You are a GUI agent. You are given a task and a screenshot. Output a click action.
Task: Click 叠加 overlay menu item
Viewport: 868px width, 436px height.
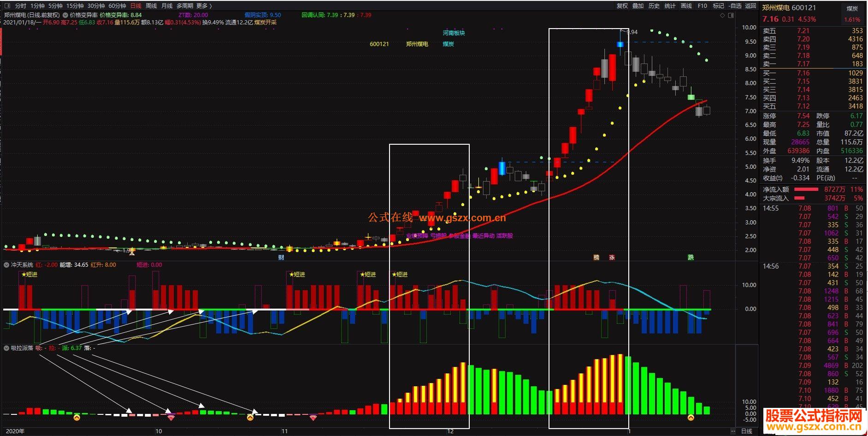tap(638, 6)
